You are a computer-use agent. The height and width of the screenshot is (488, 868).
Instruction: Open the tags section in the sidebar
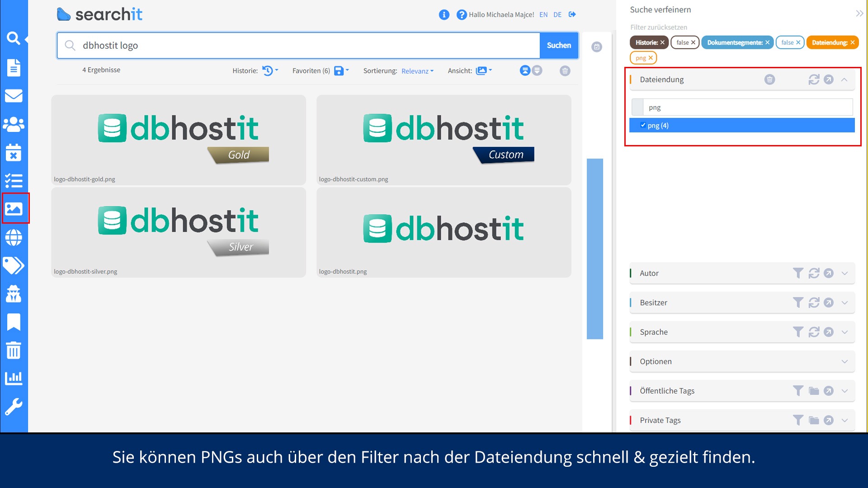point(14,266)
